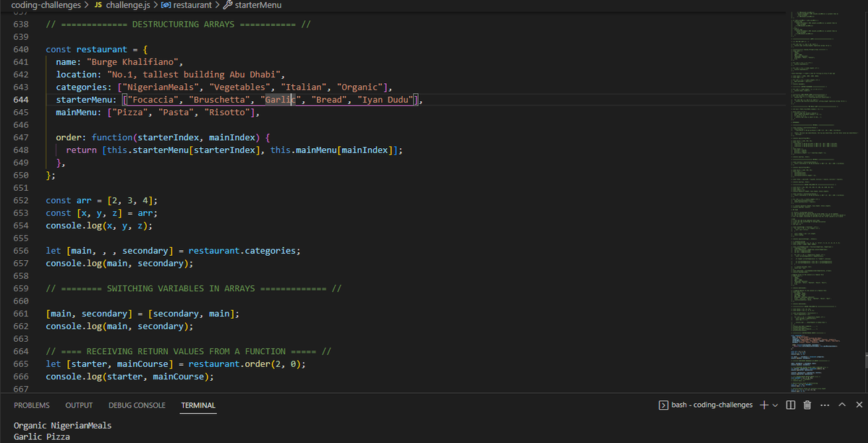Switch to the PROBLEMS tab
Screen dimensions: 868x443
(32, 405)
